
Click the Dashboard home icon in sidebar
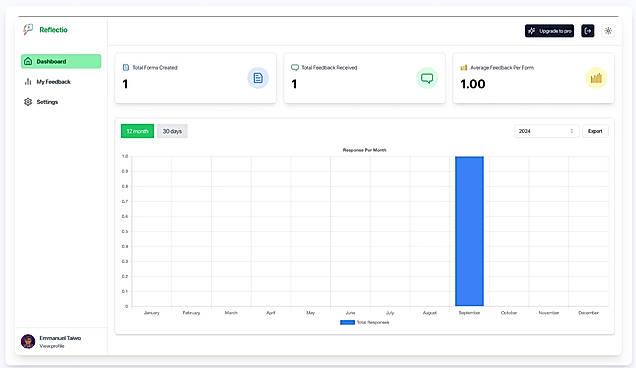click(28, 61)
